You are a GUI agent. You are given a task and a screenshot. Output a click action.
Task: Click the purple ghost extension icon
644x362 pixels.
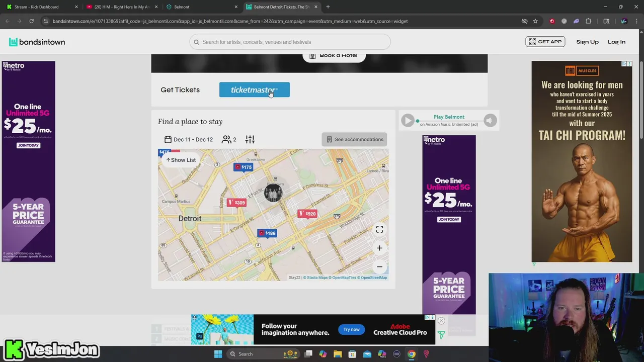[576, 21]
